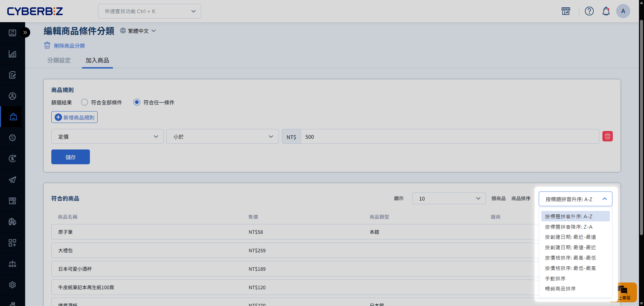Click the storefront icon in header
Image resolution: width=644 pixels, height=306 pixels.
(x=566, y=11)
